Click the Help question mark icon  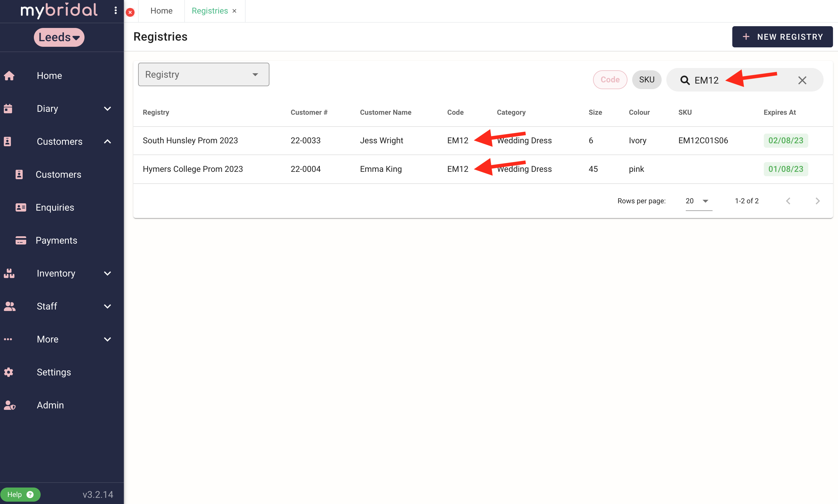click(x=30, y=494)
